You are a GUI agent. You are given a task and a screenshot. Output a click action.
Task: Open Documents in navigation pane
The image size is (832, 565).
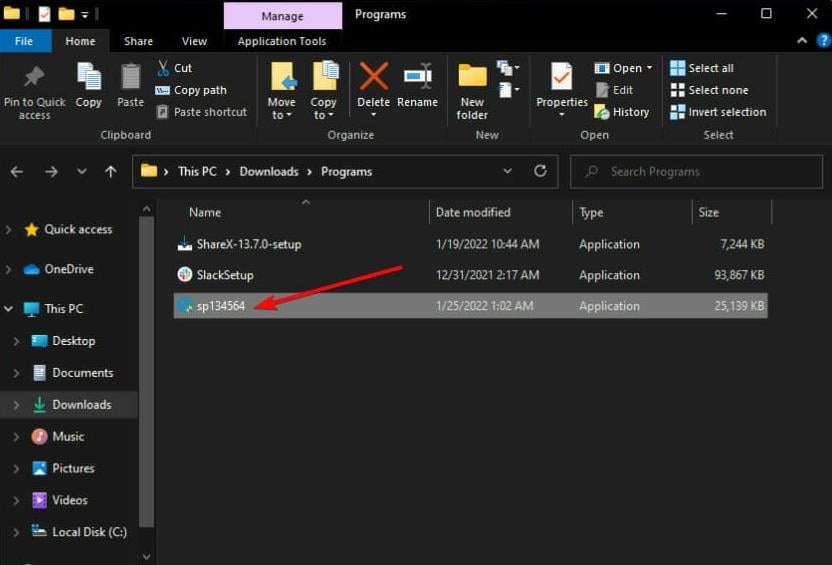pos(82,373)
